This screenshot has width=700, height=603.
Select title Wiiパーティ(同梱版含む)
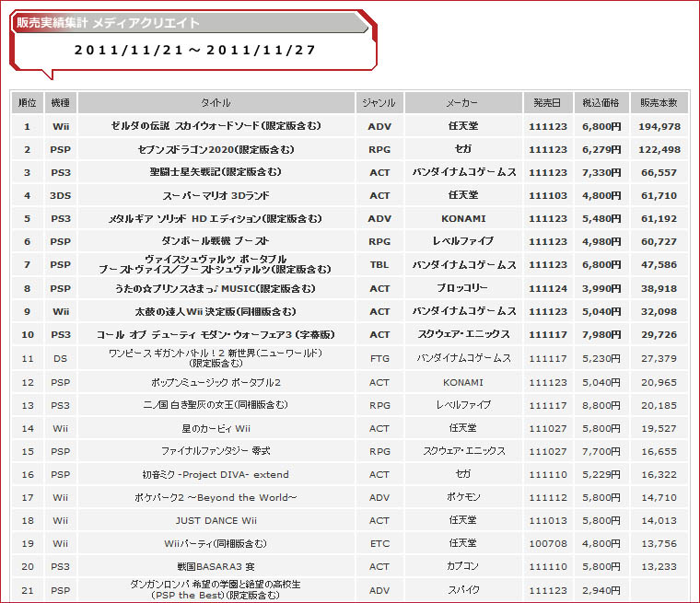tap(216, 544)
